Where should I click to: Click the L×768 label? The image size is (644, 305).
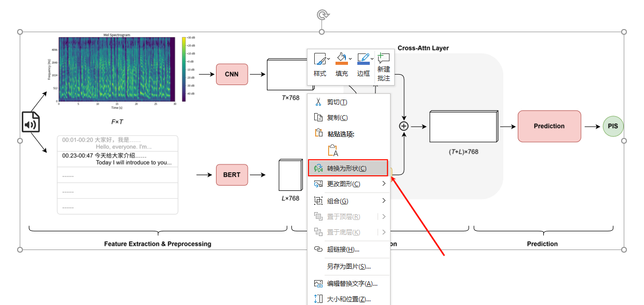(x=290, y=198)
